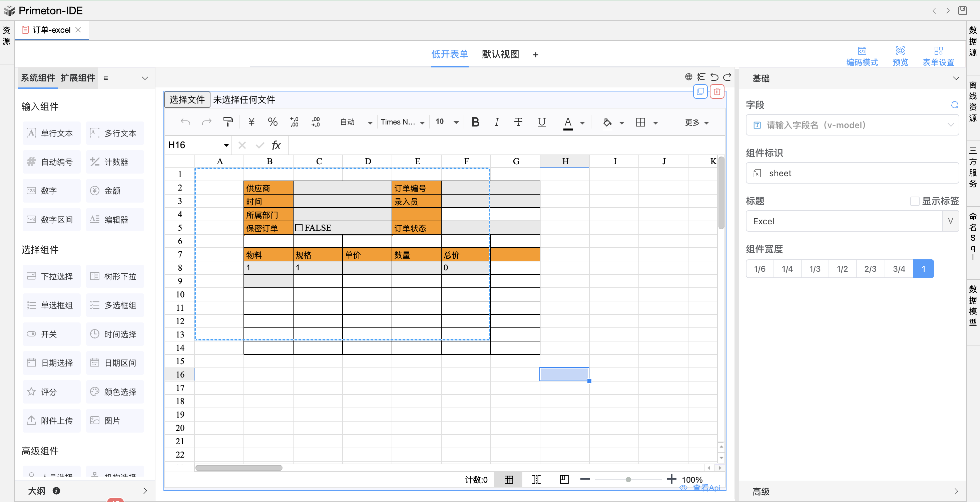
Task: Click the insert function fx icon
Action: click(276, 145)
